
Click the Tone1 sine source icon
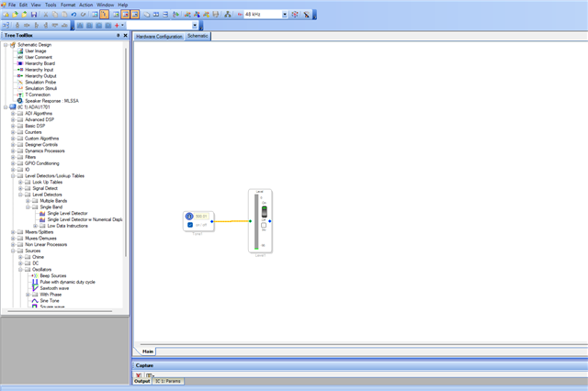pyautogui.click(x=189, y=216)
